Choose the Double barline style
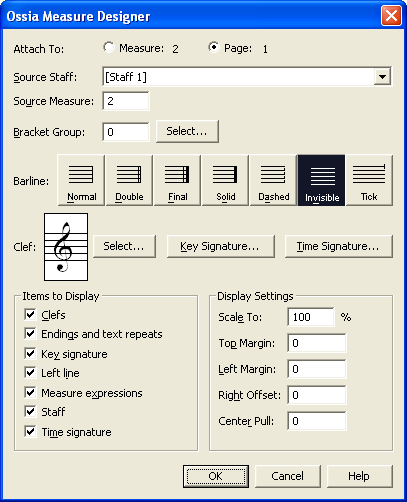Viewport: 407px width, 502px height. [129, 180]
